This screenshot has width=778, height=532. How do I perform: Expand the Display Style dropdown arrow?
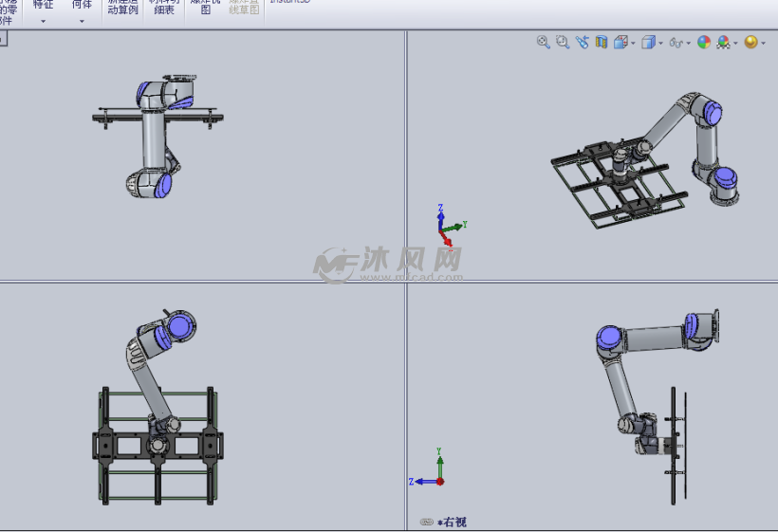click(x=660, y=44)
